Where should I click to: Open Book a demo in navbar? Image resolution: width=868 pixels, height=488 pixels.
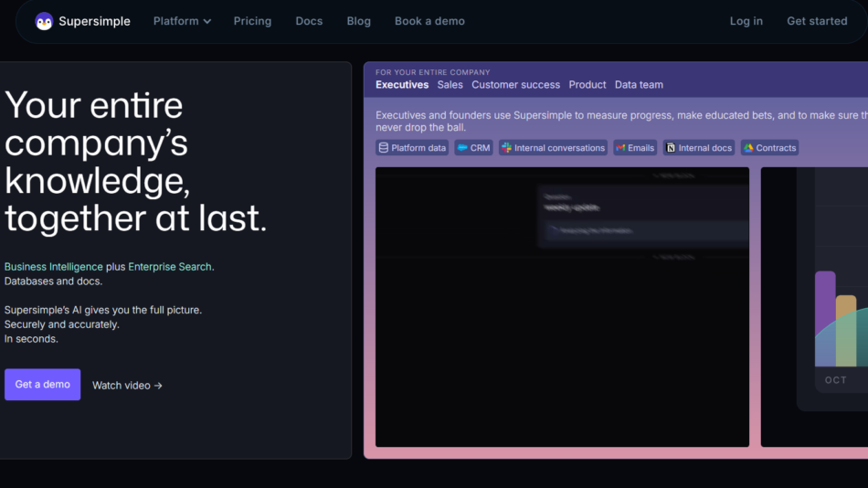point(429,21)
